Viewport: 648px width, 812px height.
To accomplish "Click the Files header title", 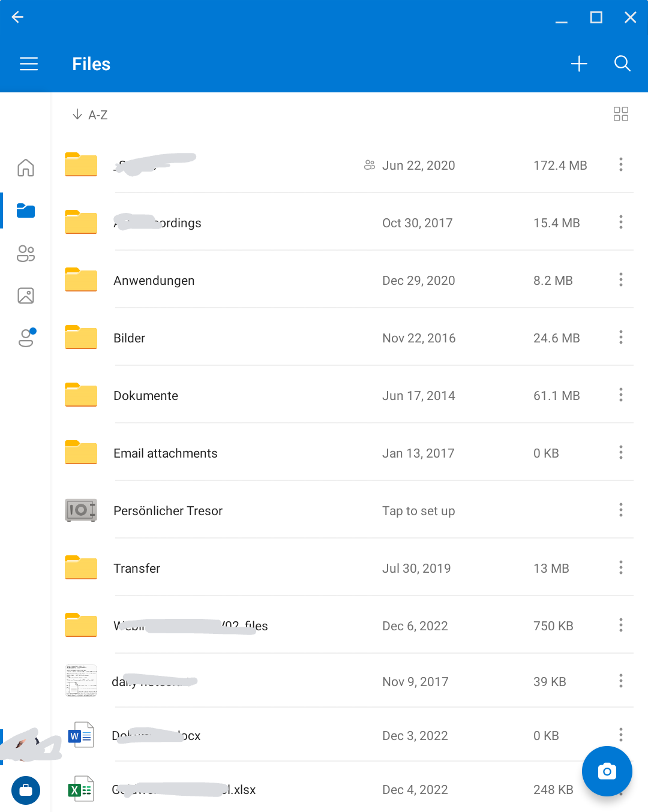I will coord(91,64).
